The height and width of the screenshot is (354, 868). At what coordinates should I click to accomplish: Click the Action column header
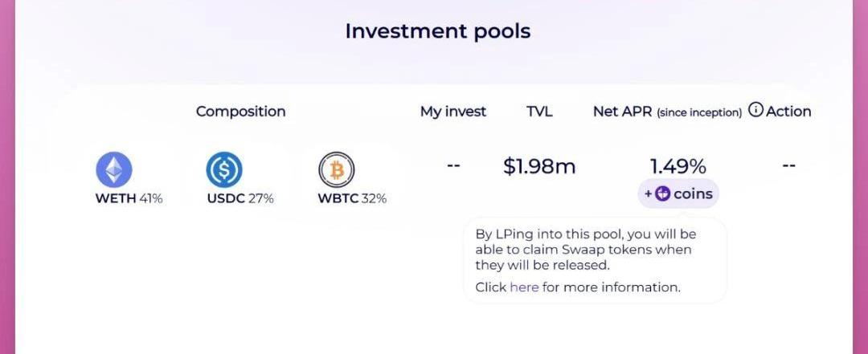tap(788, 112)
